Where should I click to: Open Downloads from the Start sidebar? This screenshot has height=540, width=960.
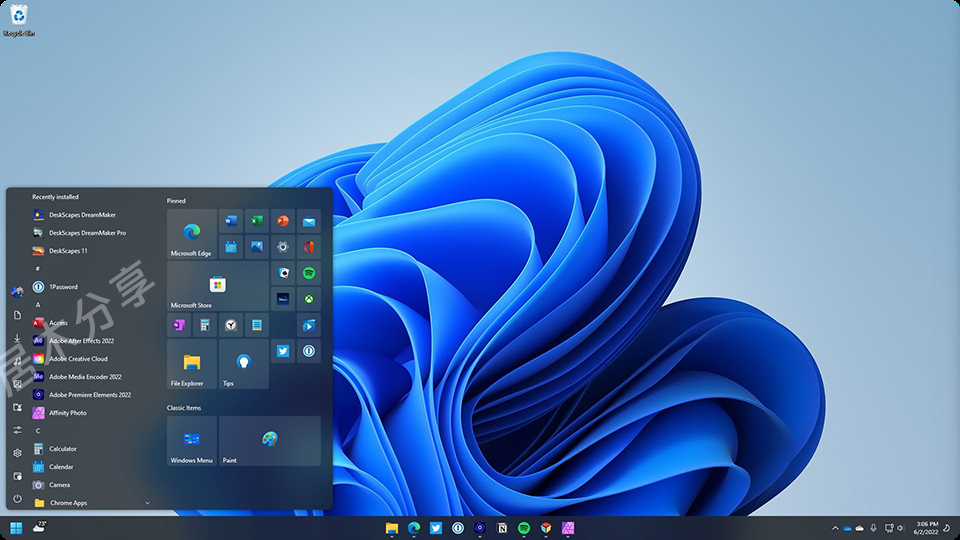pyautogui.click(x=17, y=338)
